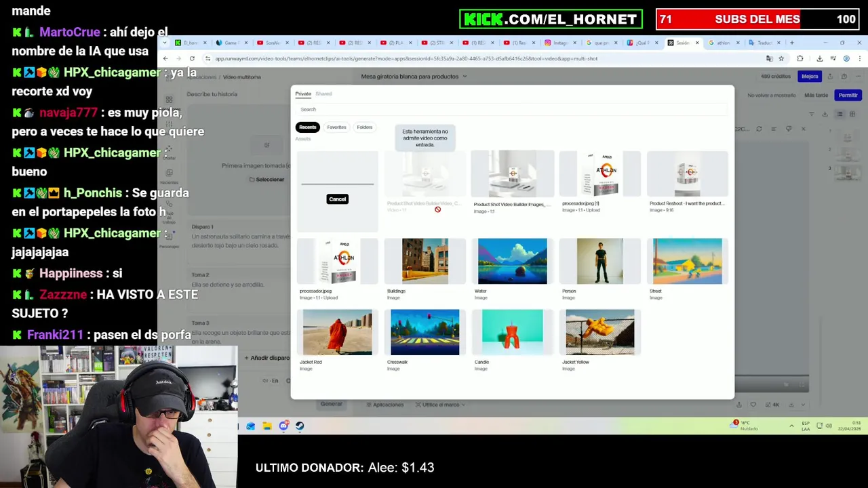Bookmark this page star icon
Screen dimensions: 868x488
click(x=781, y=59)
